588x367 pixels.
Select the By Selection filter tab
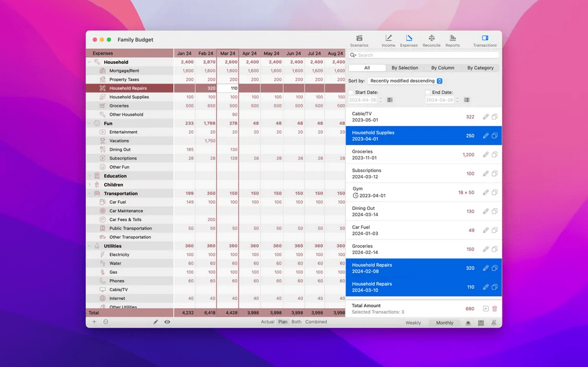click(404, 68)
